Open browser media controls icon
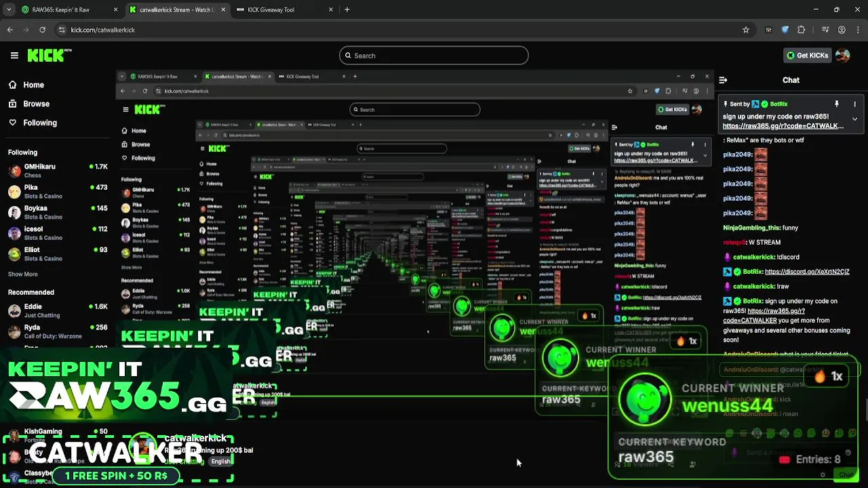This screenshot has width=868, height=488. tap(825, 30)
